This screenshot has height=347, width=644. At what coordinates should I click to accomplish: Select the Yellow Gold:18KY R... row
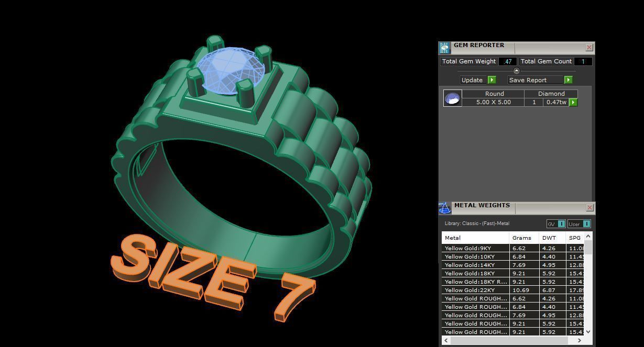coord(513,282)
